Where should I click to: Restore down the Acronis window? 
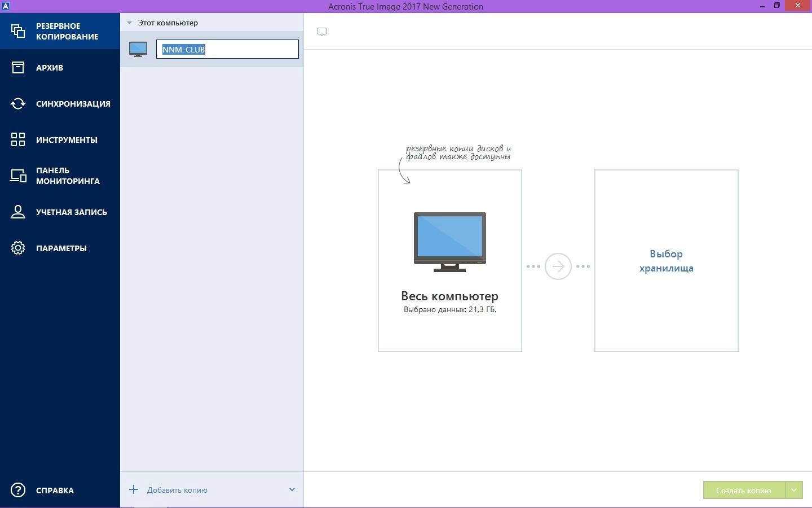pyautogui.click(x=776, y=6)
